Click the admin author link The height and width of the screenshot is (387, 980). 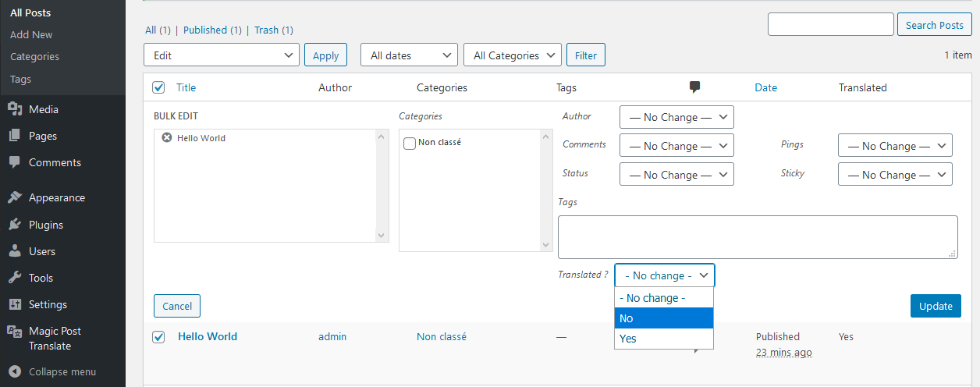point(332,336)
